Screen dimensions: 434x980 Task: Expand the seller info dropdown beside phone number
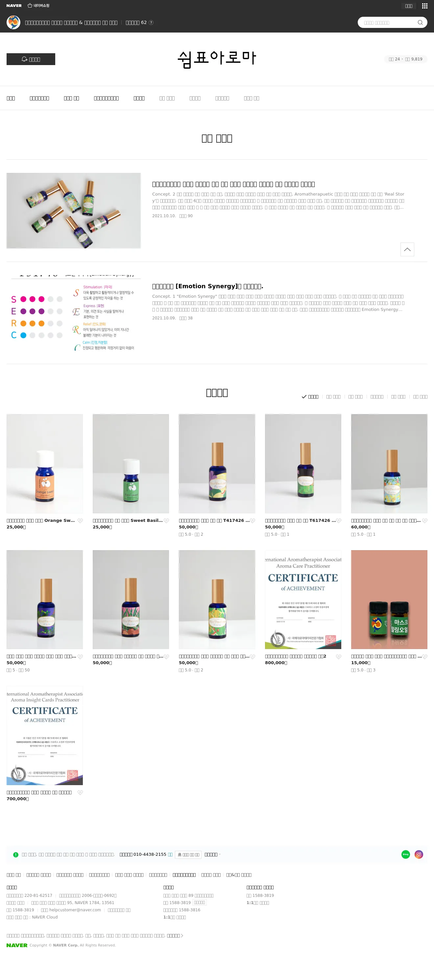(212, 854)
